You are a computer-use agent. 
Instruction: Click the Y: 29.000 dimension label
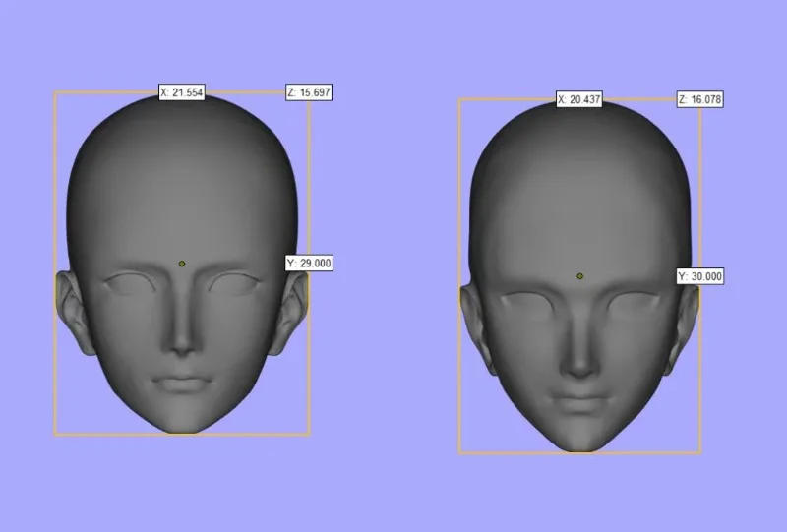coord(309,263)
